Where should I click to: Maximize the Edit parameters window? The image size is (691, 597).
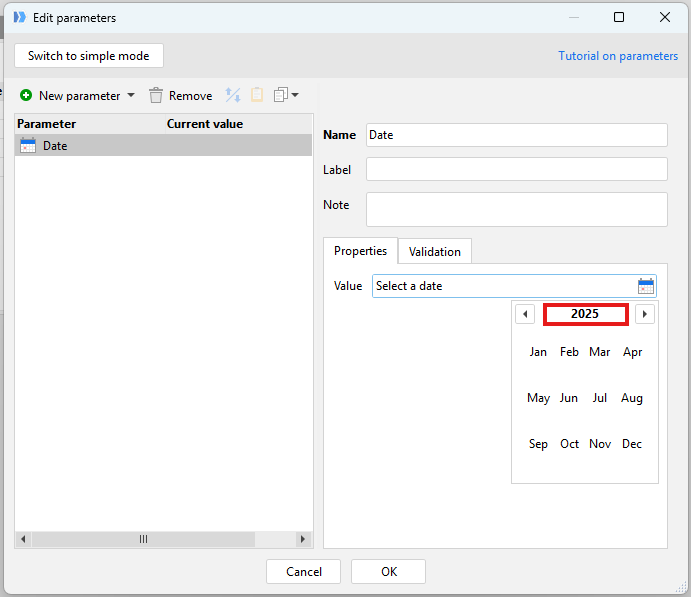619,17
